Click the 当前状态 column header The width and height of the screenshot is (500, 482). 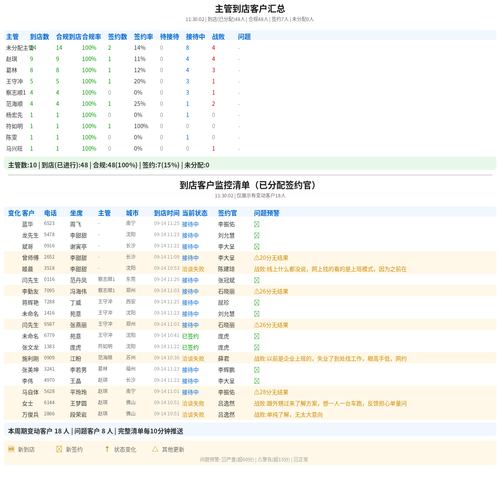click(x=195, y=213)
